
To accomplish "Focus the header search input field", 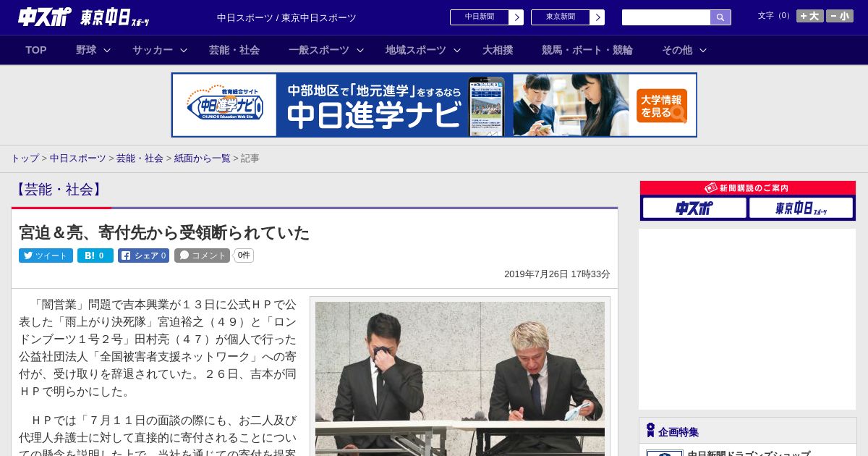I will click(x=666, y=17).
